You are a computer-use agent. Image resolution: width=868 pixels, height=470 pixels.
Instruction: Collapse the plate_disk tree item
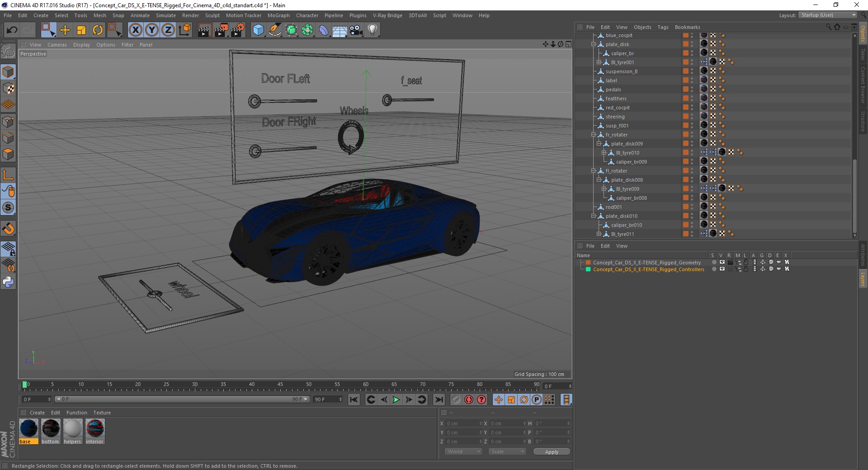[594, 44]
